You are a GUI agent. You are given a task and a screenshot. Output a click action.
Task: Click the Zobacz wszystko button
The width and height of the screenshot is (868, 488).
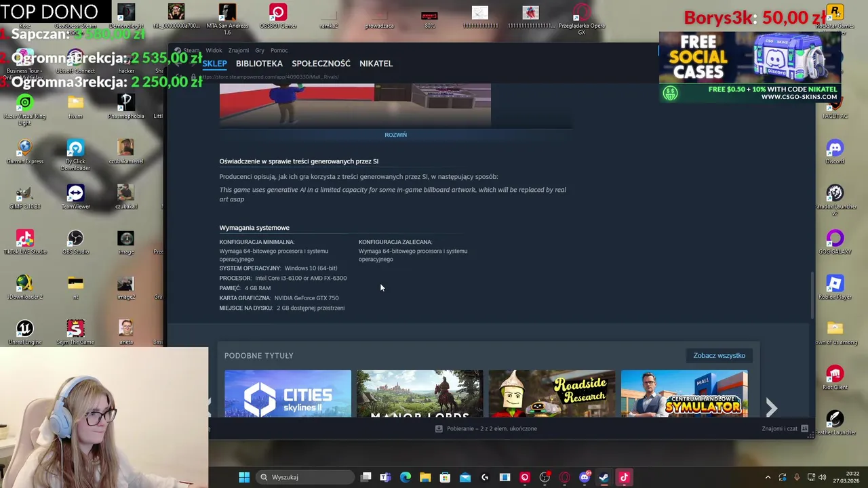pos(719,355)
